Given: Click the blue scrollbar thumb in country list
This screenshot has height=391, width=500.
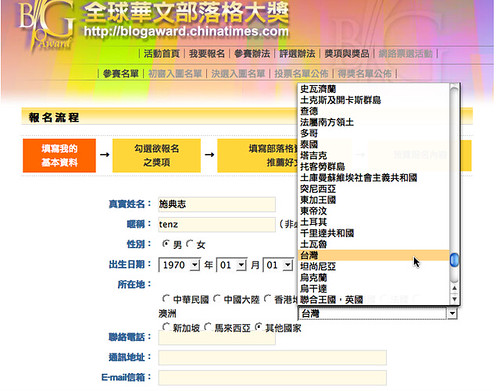Looking at the screenshot, I should [454, 260].
